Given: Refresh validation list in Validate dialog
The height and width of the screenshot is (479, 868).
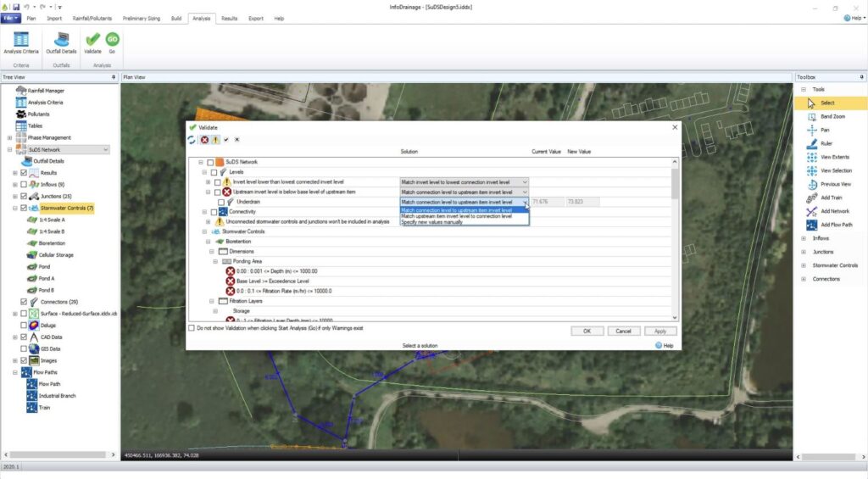Looking at the screenshot, I should pos(192,140).
